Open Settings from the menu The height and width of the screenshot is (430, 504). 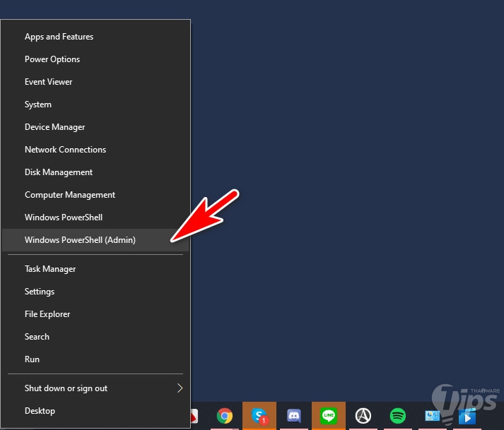click(95, 292)
